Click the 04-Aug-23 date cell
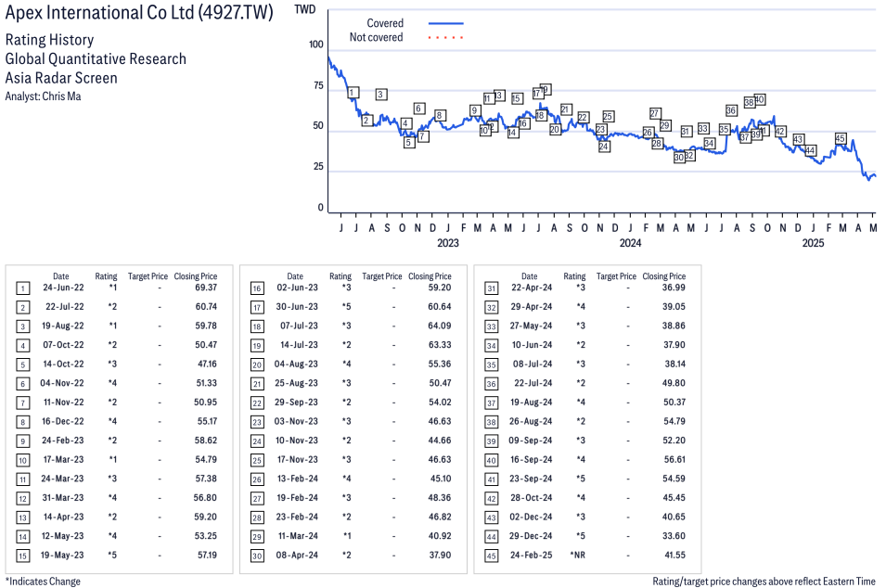Screen dimensions: 886x588 (x=296, y=364)
